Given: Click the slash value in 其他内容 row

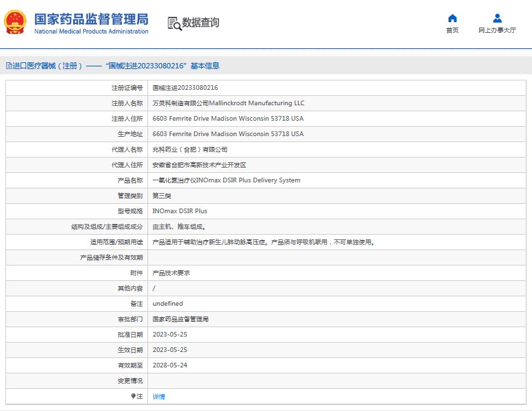Looking at the screenshot, I should 154,288.
